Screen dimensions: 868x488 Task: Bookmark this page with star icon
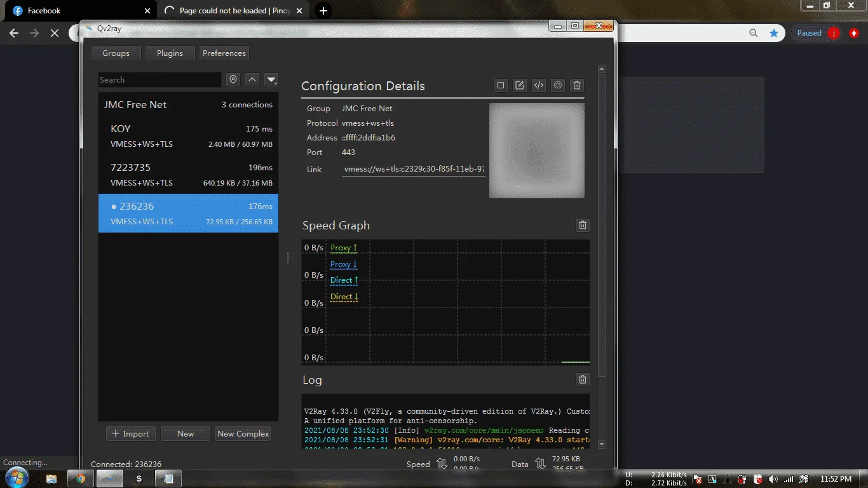coord(774,33)
